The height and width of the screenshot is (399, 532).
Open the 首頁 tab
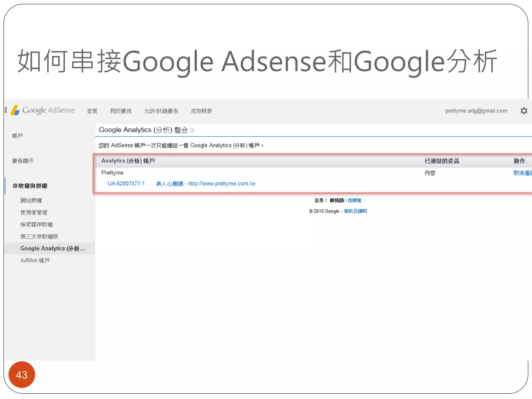point(92,111)
